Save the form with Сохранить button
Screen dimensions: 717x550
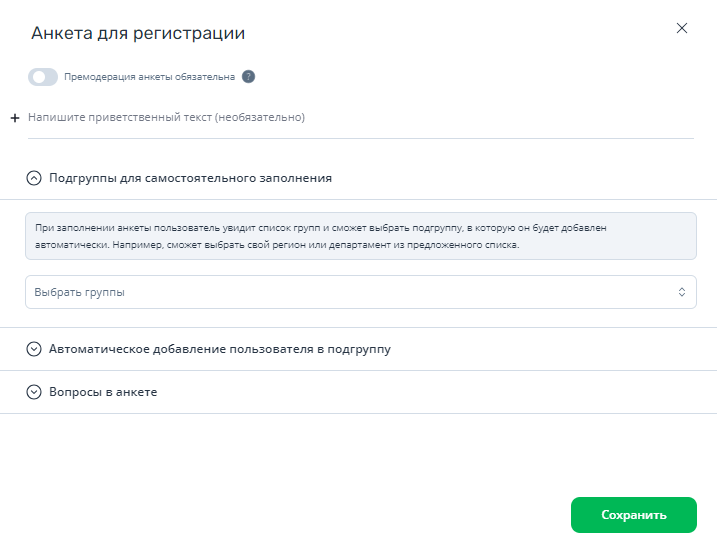633,515
